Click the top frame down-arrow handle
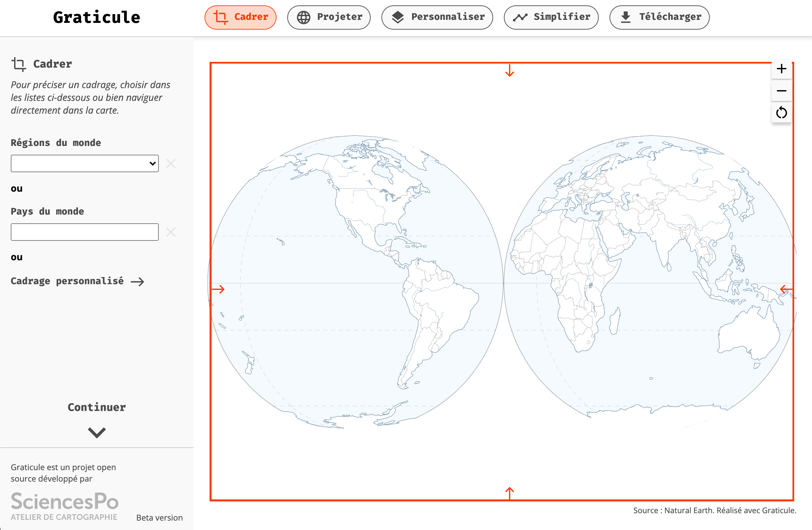The height and width of the screenshot is (530, 812). 509,71
